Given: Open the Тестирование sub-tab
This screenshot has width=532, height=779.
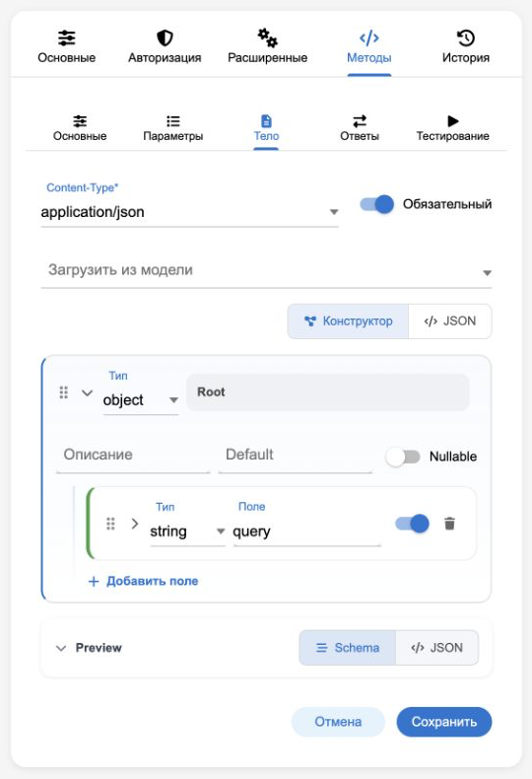Looking at the screenshot, I should click(x=452, y=128).
